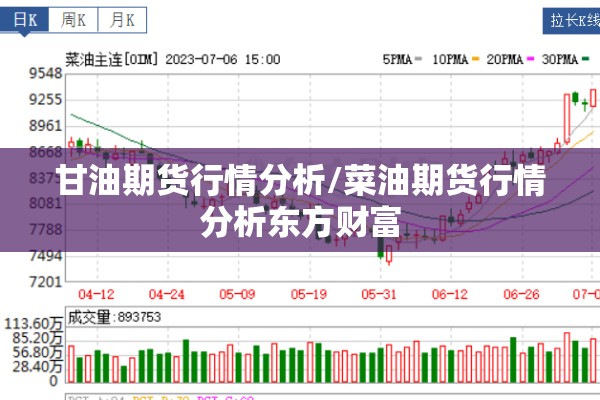This screenshot has height=400, width=600.
Task: Click the 04-24 date label
Action: coord(167,294)
